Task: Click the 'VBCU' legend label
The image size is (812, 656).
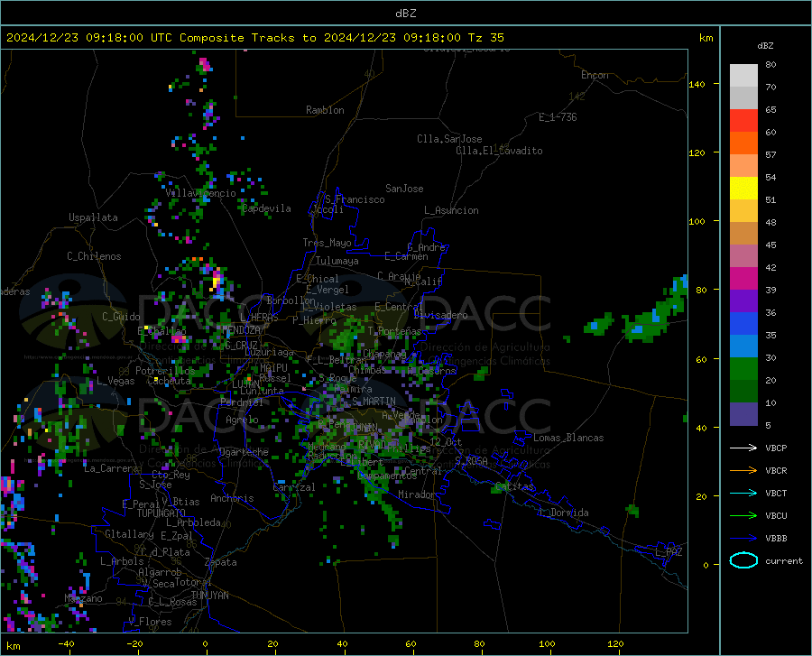Action: pos(776,516)
